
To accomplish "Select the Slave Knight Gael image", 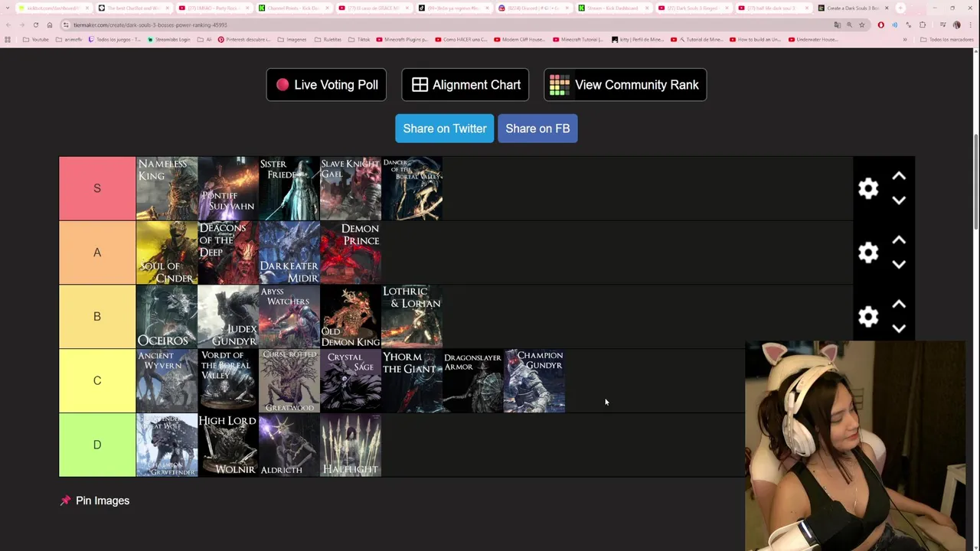I will pyautogui.click(x=351, y=188).
